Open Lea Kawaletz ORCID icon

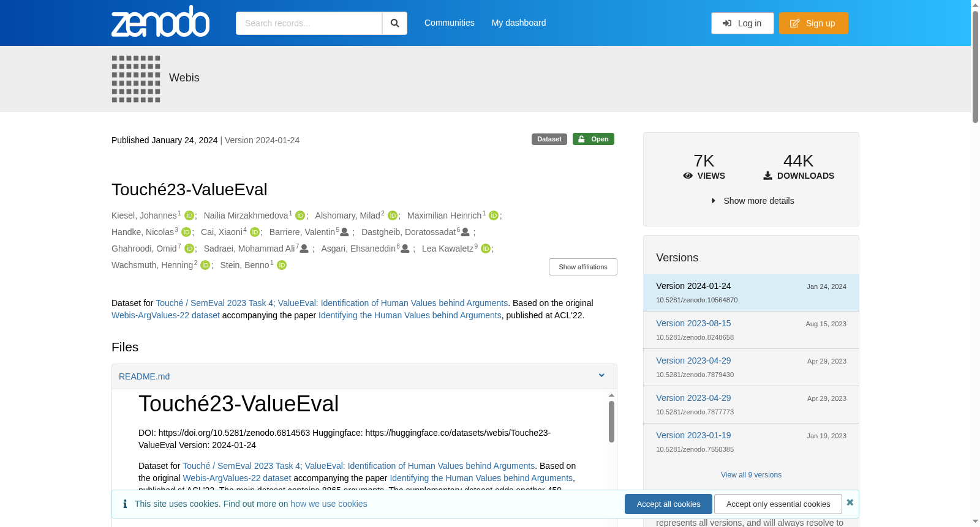486,249
